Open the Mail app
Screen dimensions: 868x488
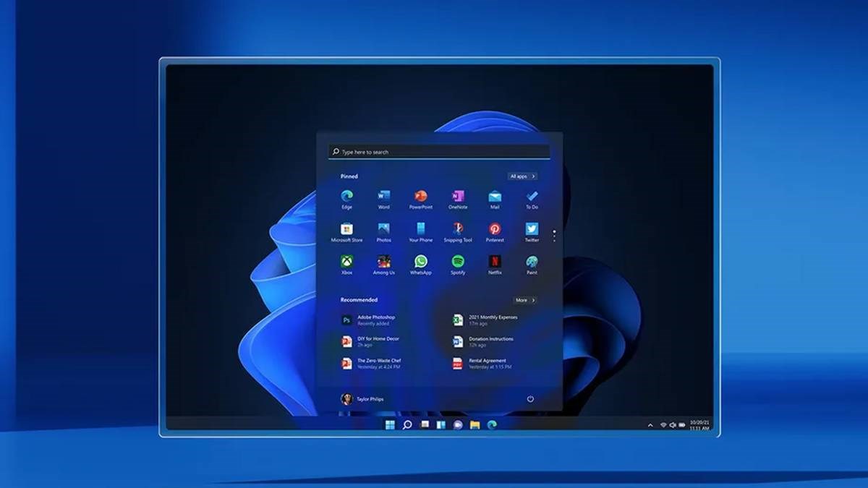point(495,199)
